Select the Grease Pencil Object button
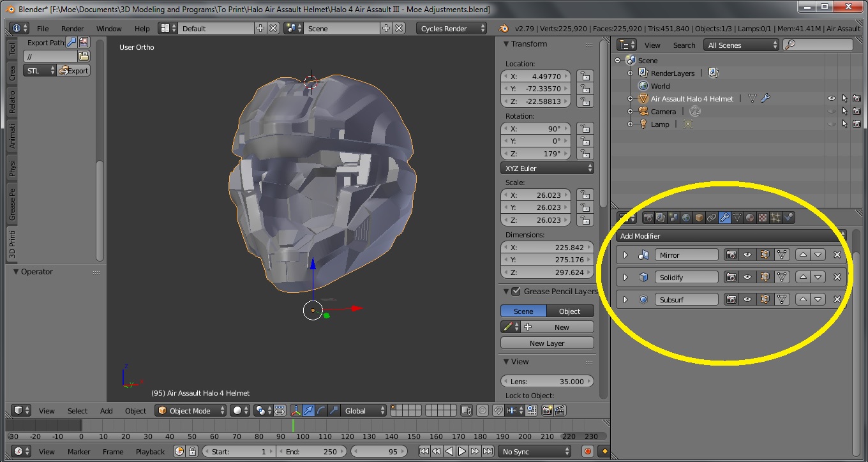 coord(571,311)
